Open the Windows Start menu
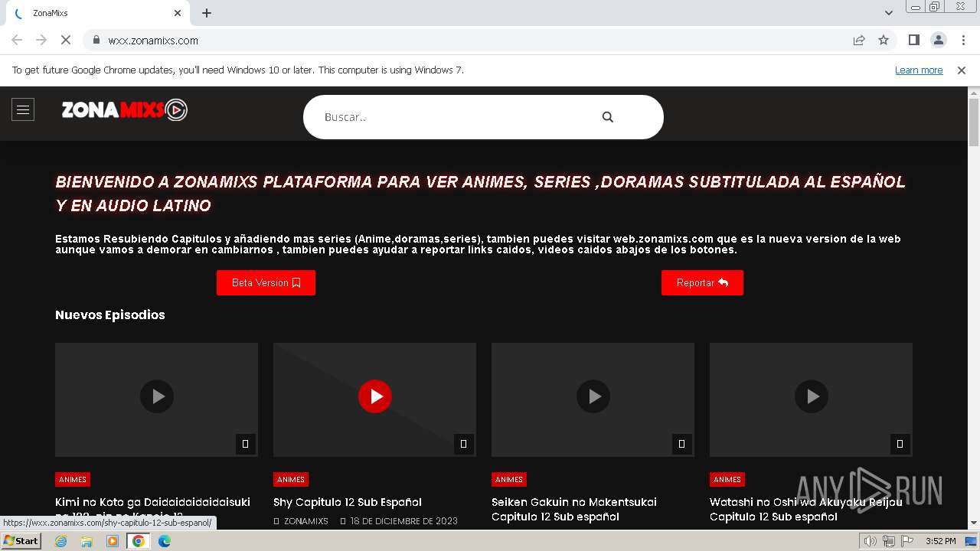Image resolution: width=980 pixels, height=551 pixels. (x=21, y=541)
